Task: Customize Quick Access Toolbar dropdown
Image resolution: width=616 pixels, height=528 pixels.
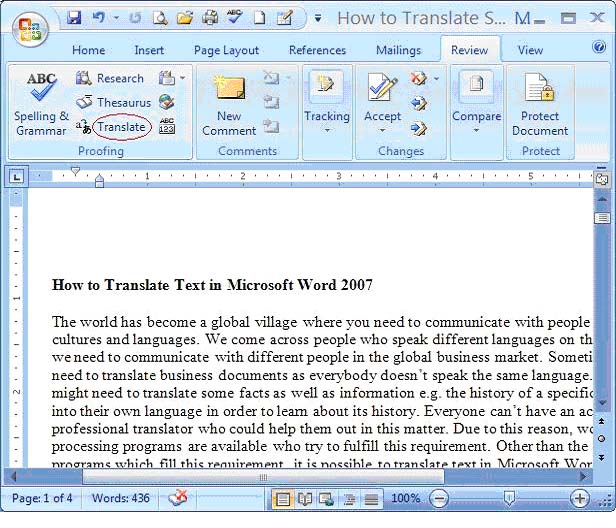Action: click(x=318, y=18)
